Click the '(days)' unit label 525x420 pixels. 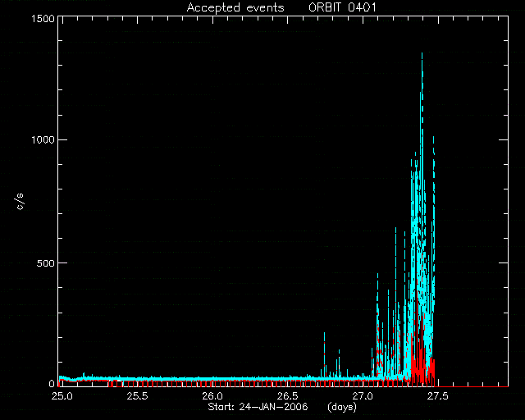342,407
